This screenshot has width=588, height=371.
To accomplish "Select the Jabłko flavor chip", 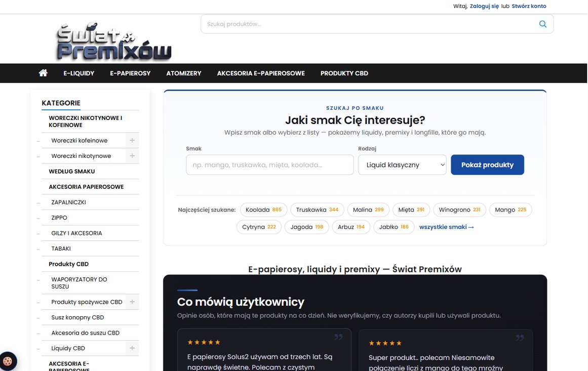I will pos(394,227).
